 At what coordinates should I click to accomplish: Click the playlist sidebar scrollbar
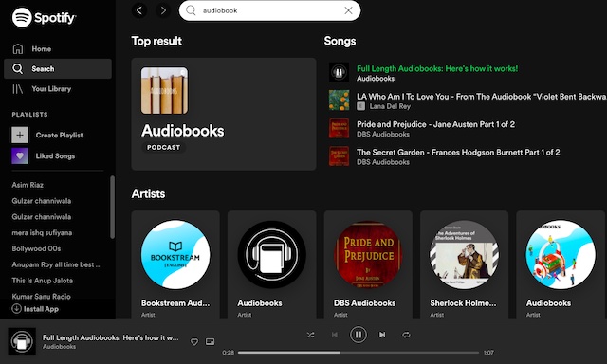pyautogui.click(x=112, y=207)
